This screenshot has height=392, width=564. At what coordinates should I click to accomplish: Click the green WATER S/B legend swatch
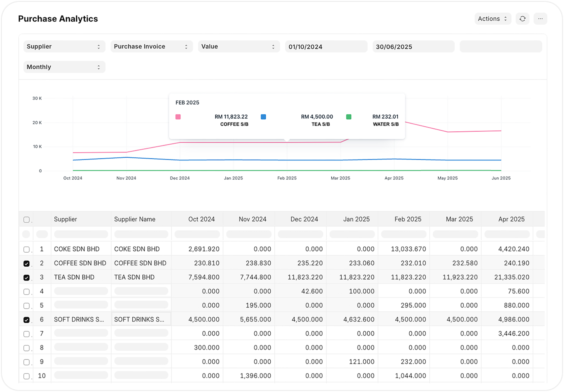348,117
